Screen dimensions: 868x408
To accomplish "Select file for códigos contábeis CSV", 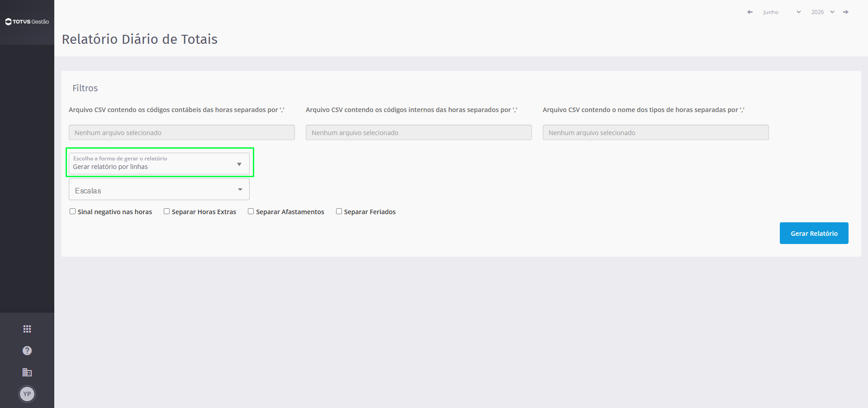I will 182,132.
